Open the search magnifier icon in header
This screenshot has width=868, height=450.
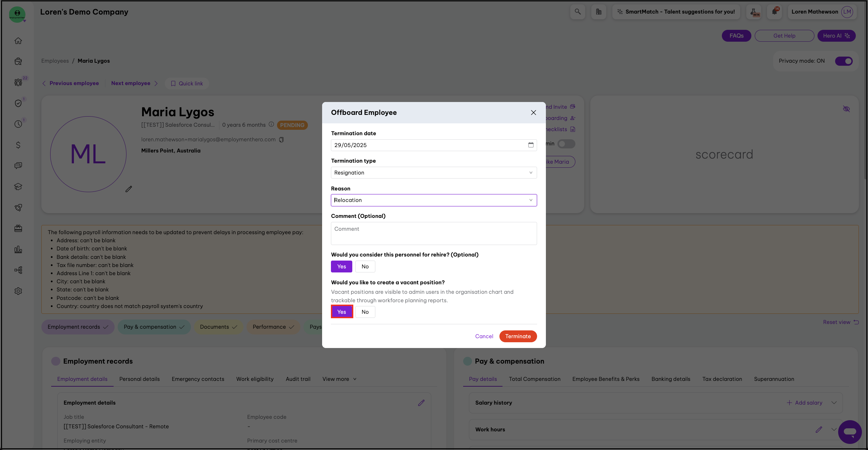(x=577, y=12)
